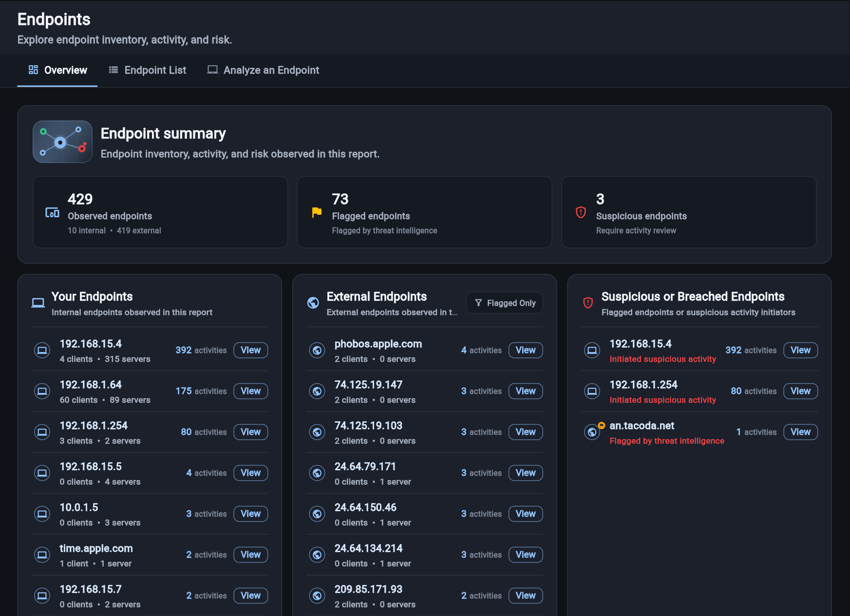Click the 429 Observed endpoints card
The height and width of the screenshot is (616, 850).
click(160, 212)
